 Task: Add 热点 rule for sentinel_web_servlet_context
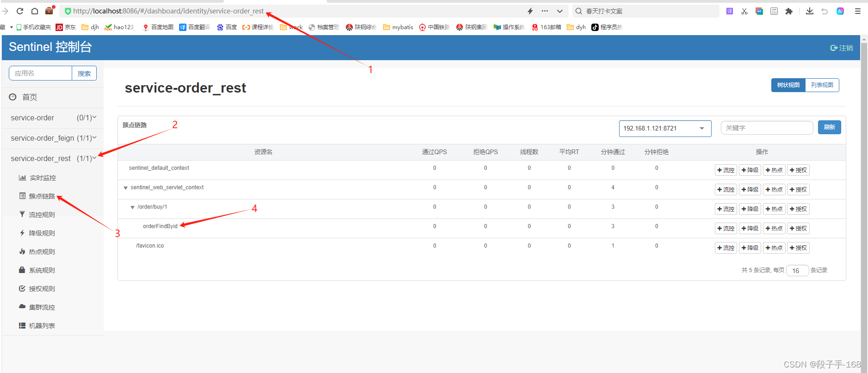[774, 190]
